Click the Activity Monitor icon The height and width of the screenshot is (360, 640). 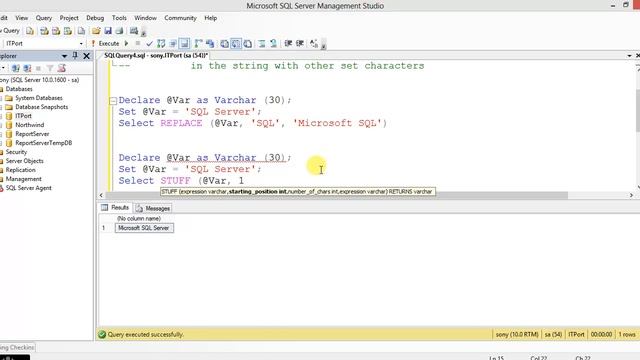(x=134, y=31)
